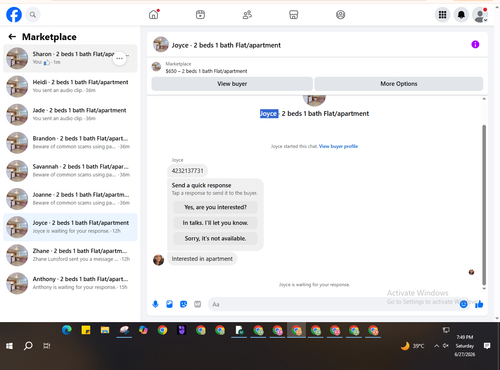Open the View buyer profile link
The width and height of the screenshot is (500, 370).
338,146
